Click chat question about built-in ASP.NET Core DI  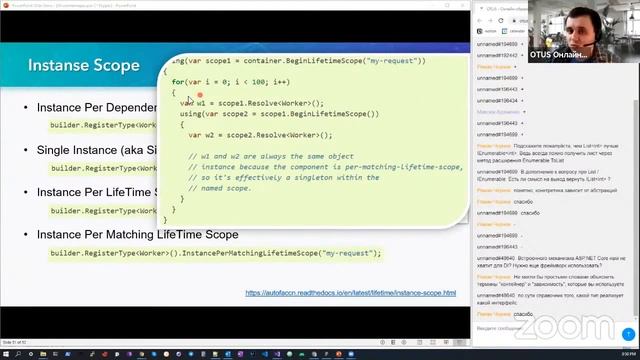(x=551, y=262)
